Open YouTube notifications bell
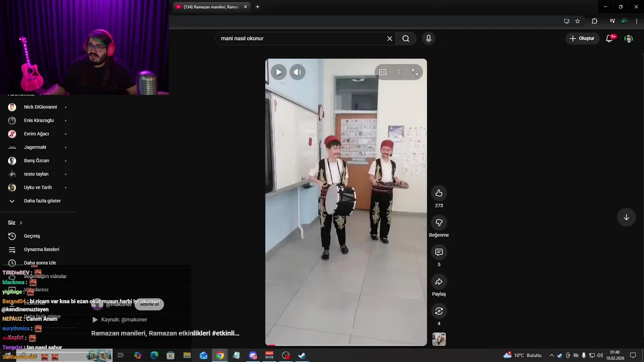The width and height of the screenshot is (644, 362). click(x=609, y=39)
